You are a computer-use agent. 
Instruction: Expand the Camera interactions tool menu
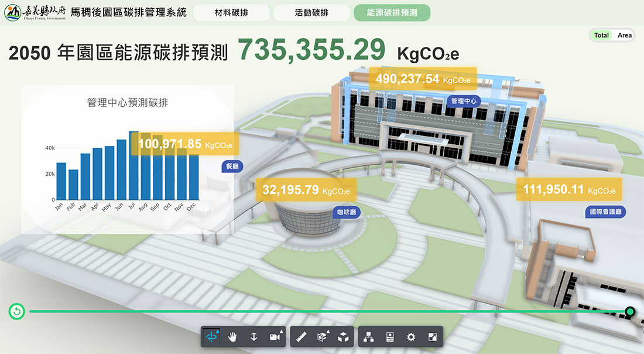click(x=275, y=337)
